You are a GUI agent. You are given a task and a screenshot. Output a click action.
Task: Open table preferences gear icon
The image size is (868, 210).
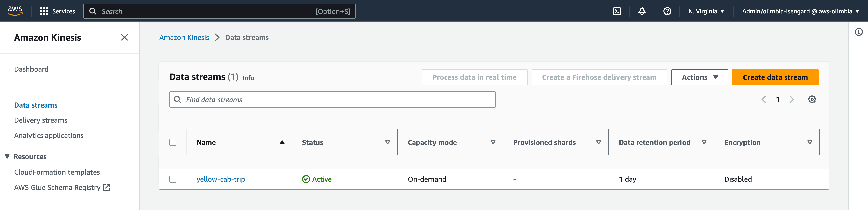812,100
